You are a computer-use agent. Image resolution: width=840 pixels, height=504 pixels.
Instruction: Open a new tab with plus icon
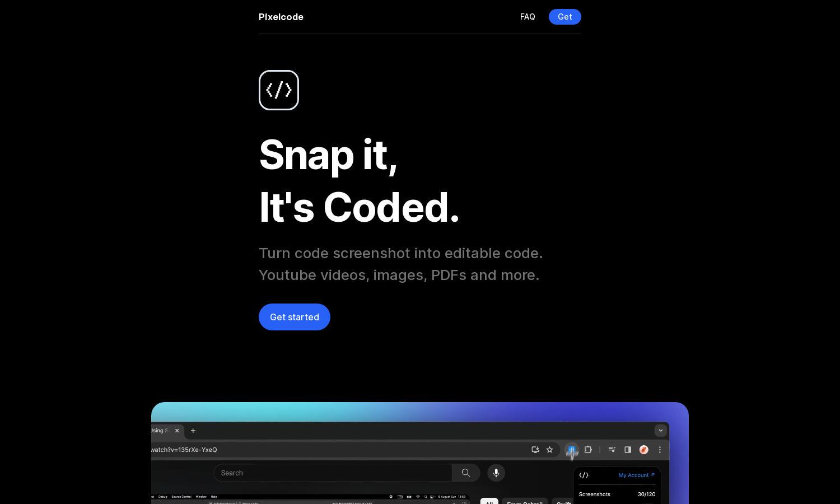(193, 431)
